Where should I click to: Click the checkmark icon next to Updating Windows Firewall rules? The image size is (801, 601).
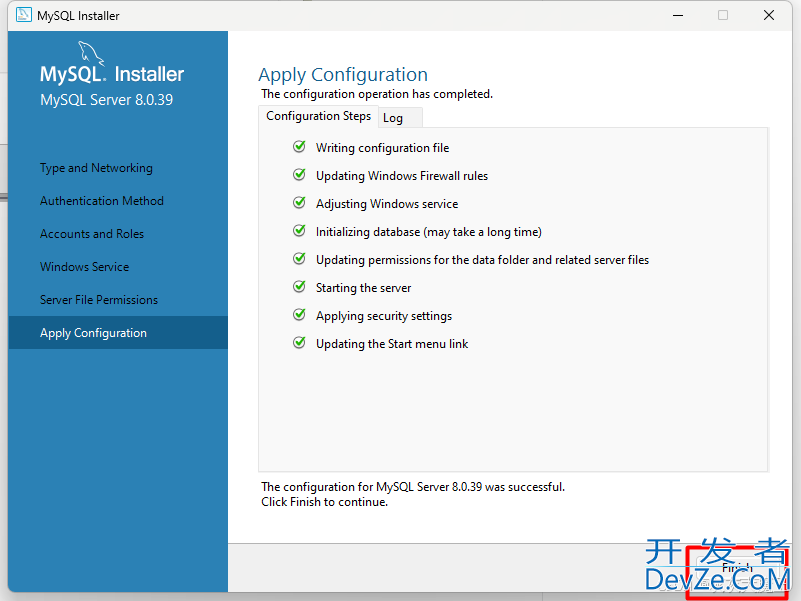[x=299, y=175]
